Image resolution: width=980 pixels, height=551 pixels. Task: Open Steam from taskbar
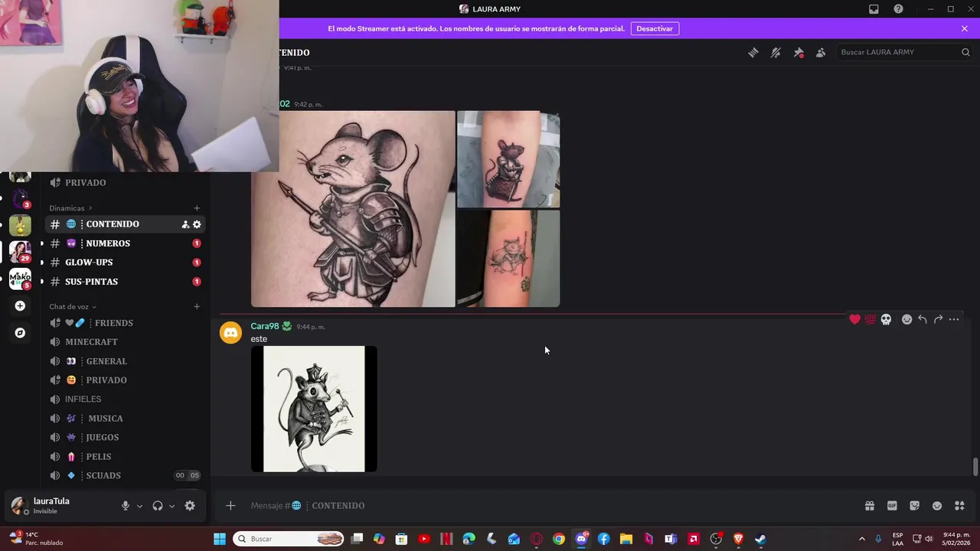pos(760,539)
